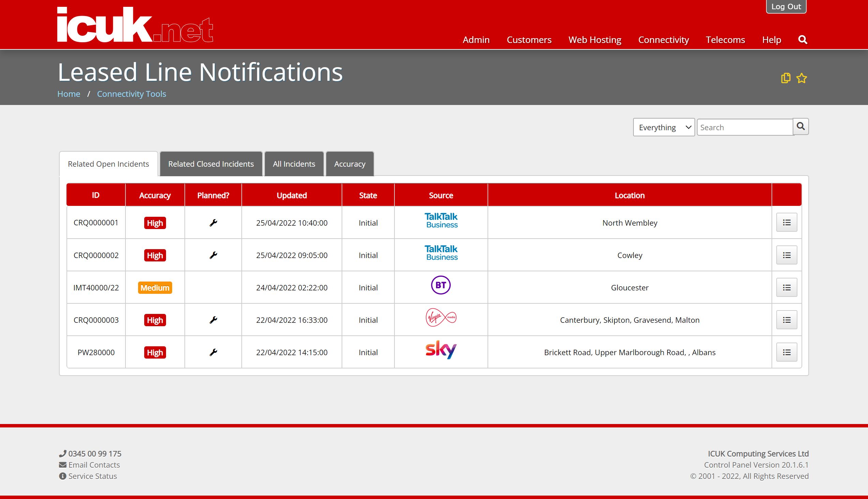This screenshot has height=499, width=868.
Task: Click the ID column header
Action: [x=96, y=195]
